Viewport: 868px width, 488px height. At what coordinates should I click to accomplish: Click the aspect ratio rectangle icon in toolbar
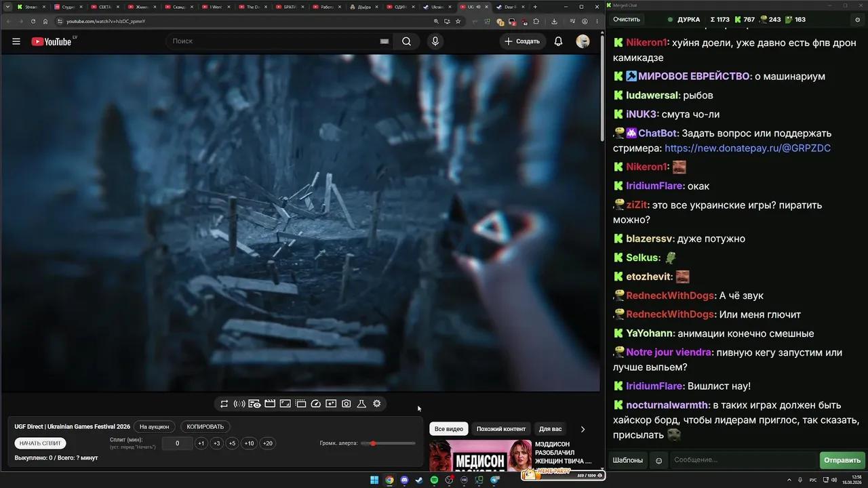coord(285,404)
